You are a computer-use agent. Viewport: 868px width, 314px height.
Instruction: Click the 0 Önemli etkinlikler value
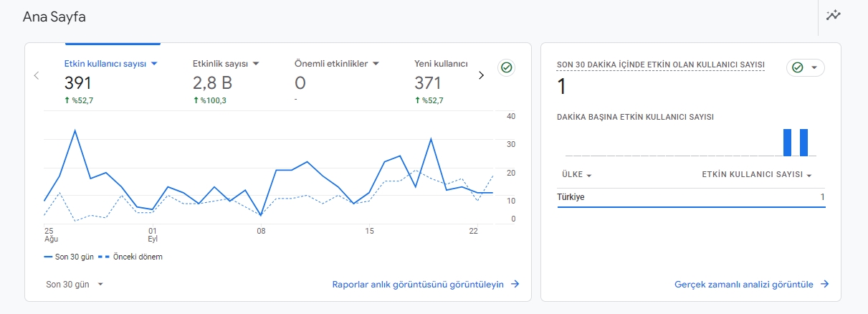pyautogui.click(x=300, y=82)
